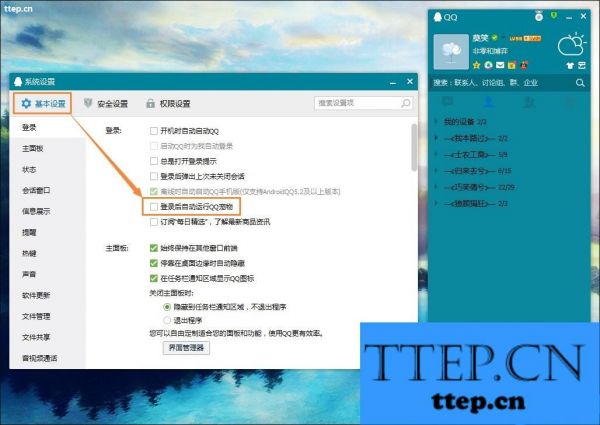Select 登录 in settings sidebar
This screenshot has height=425, width=600.
click(48, 127)
